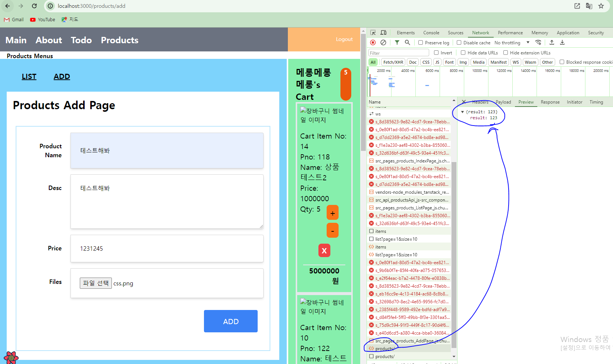The image size is (613, 364).
Task: Decrease quantity with the minus button
Action: click(x=333, y=231)
